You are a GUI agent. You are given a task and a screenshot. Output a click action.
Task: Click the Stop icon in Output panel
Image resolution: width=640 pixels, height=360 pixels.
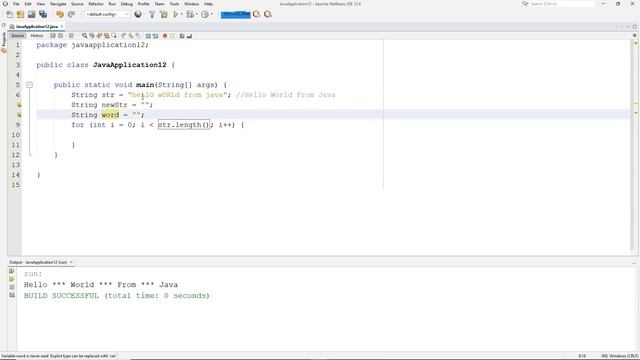pos(12,287)
